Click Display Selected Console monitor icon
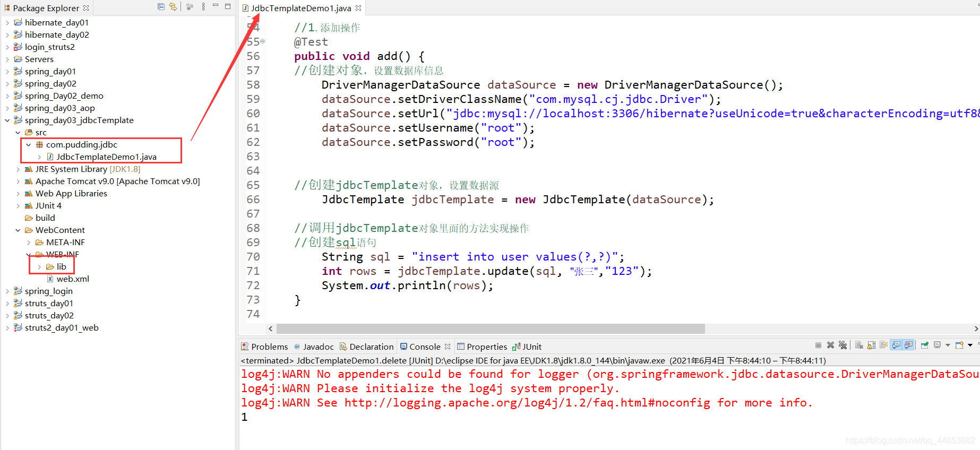 coord(937,345)
